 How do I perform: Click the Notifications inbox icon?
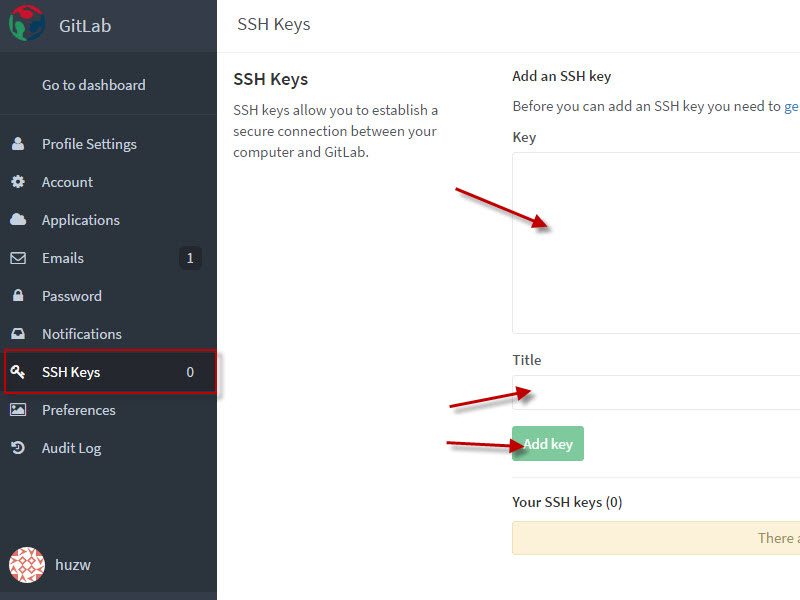coord(18,334)
